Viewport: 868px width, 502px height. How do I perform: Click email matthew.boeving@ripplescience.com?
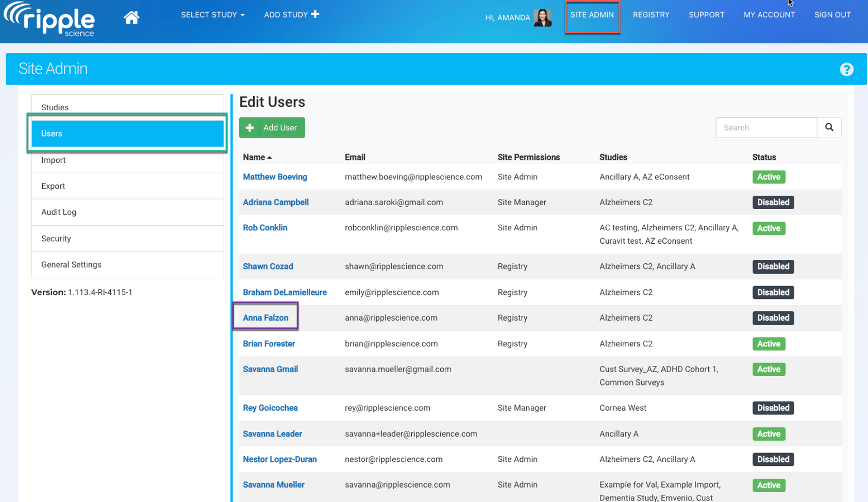pyautogui.click(x=413, y=177)
